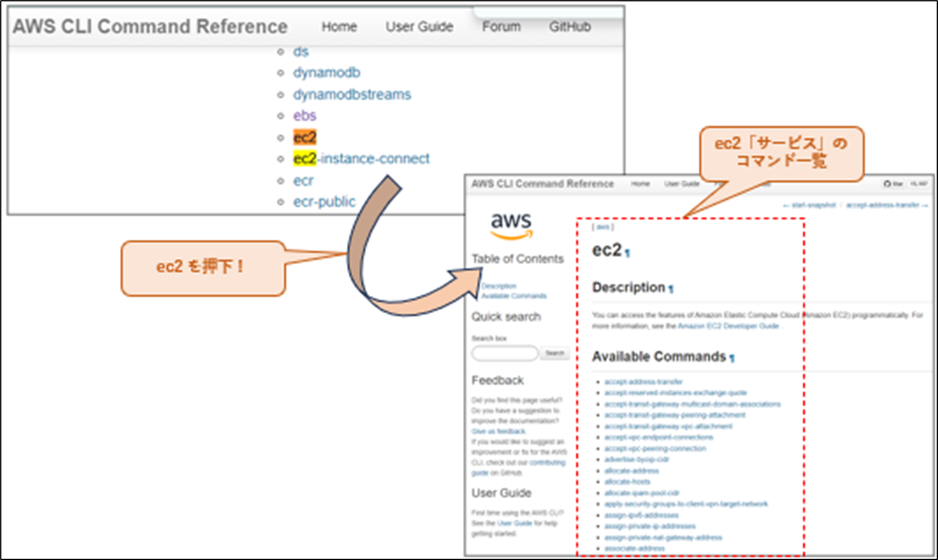Open allocate-address command
Image resolution: width=938 pixels, height=560 pixels.
click(631, 470)
